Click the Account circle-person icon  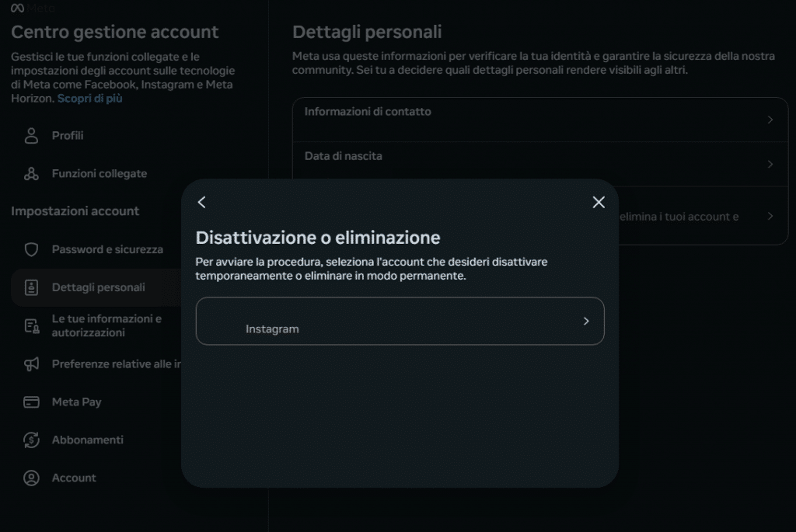31,478
